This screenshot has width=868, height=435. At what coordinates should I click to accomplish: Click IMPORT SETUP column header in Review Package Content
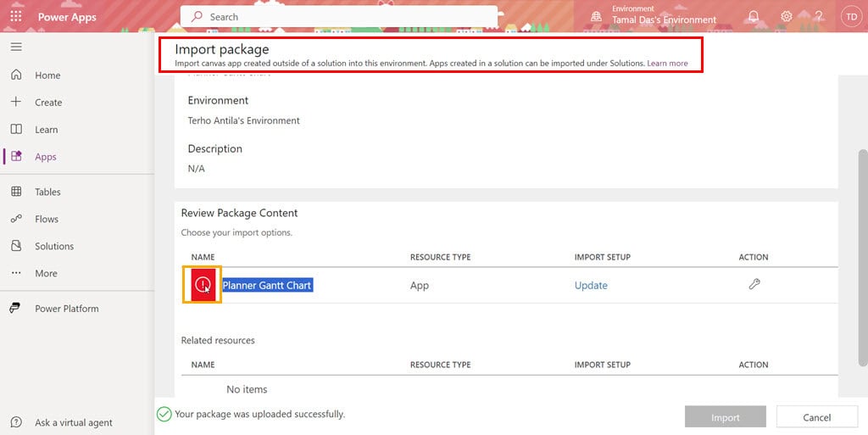603,257
